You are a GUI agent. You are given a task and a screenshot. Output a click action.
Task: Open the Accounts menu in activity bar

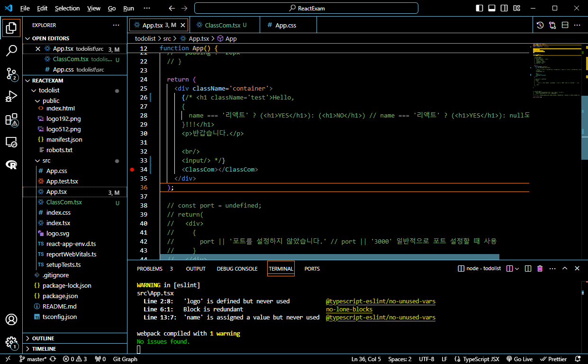(11, 319)
